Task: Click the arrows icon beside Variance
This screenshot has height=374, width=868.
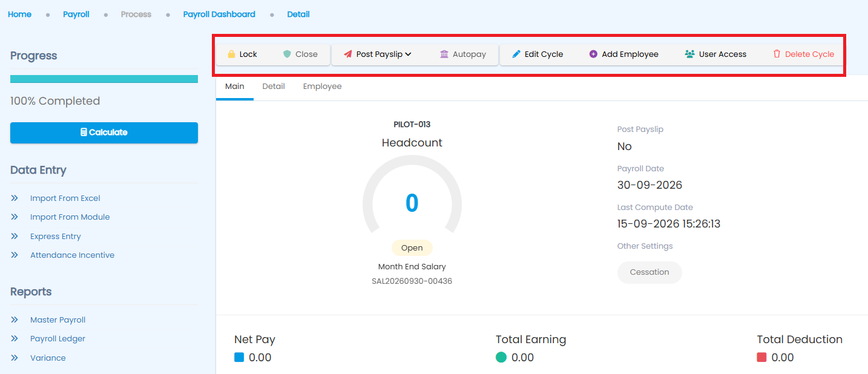Action: pos(15,358)
